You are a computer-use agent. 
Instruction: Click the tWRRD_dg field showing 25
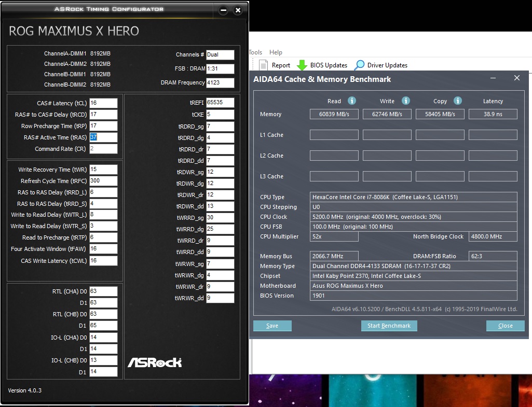click(220, 229)
